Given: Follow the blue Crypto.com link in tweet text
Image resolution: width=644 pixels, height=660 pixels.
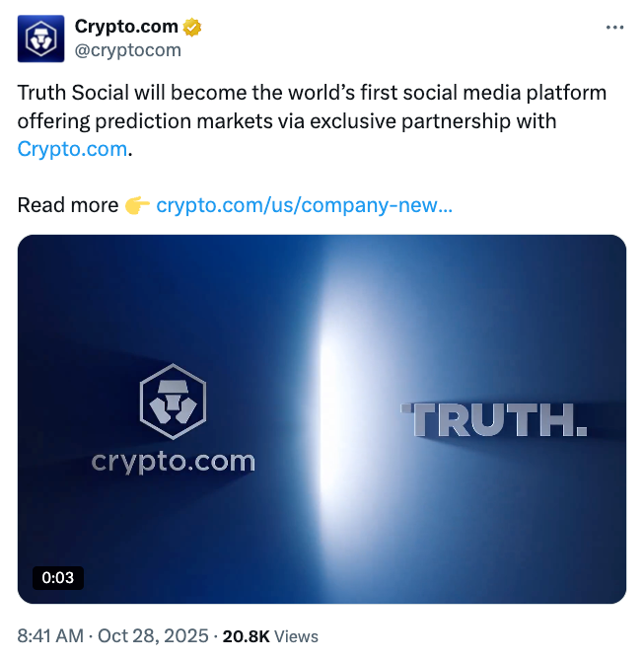Looking at the screenshot, I should [73, 149].
